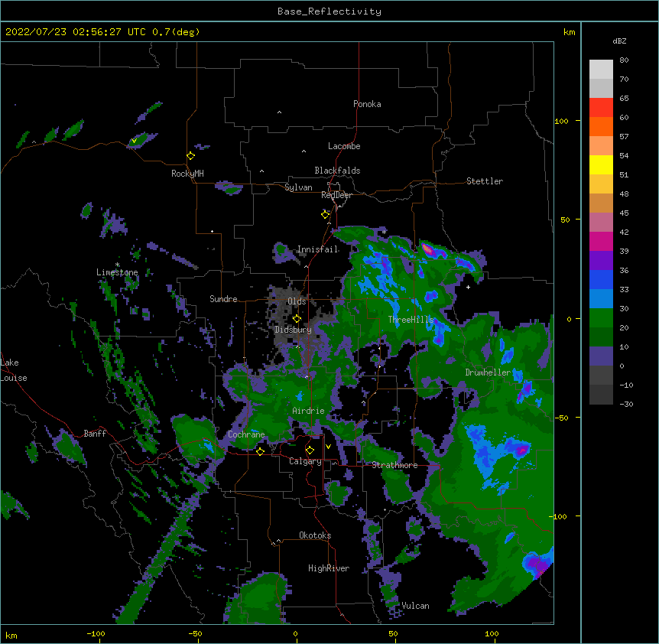The width and height of the screenshot is (659, 644).
Task: Click the -50 tick on the vertical axis
Action: (561, 418)
